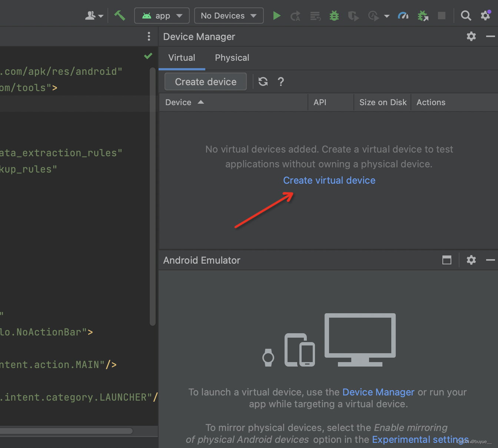Attach debugger to Android process icon
Image resolution: width=498 pixels, height=448 pixels.
(x=423, y=16)
